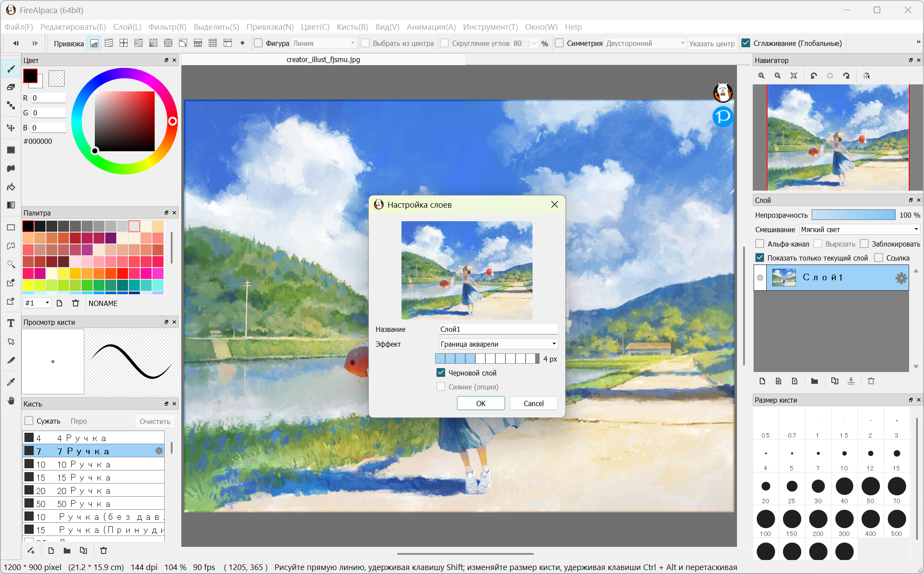Uncheck the Черновой слой checkbox
The width and height of the screenshot is (924, 574).
point(441,373)
